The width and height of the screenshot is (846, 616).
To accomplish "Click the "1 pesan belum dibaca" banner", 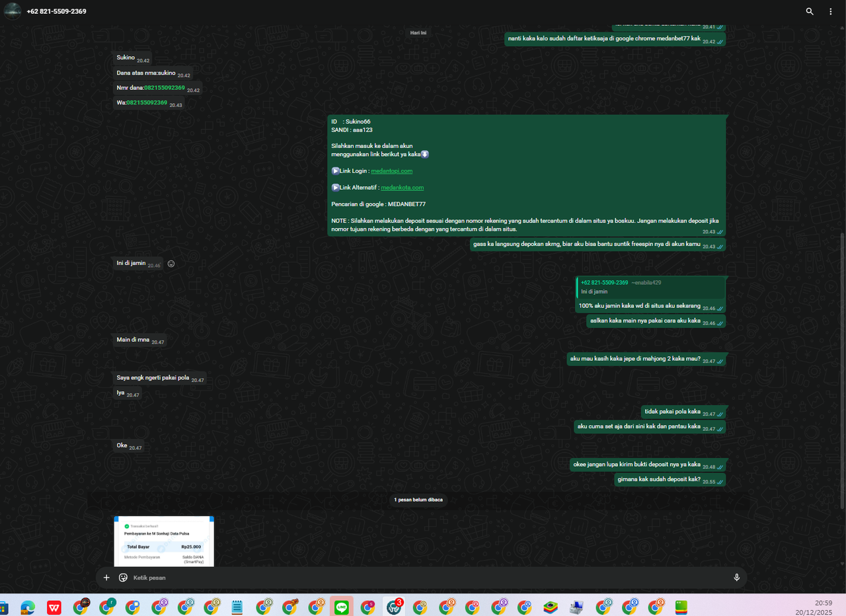I will 418,500.
